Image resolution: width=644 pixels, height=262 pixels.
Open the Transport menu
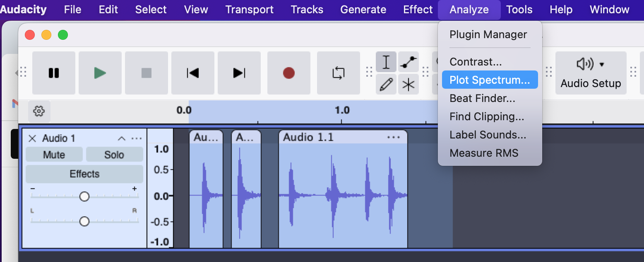pos(250,10)
